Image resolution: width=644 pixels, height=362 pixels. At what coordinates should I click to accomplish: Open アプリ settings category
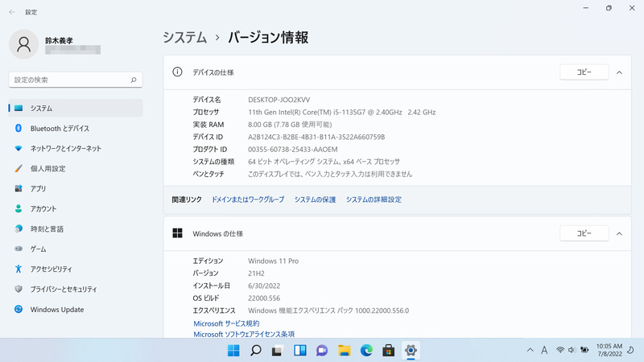[x=76, y=188]
